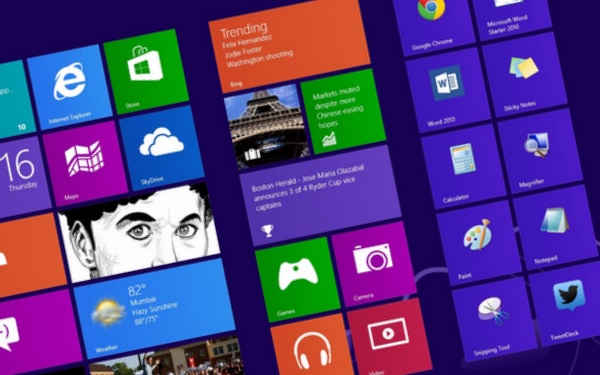Select the 'Washington shooting' trending item

tap(259, 59)
